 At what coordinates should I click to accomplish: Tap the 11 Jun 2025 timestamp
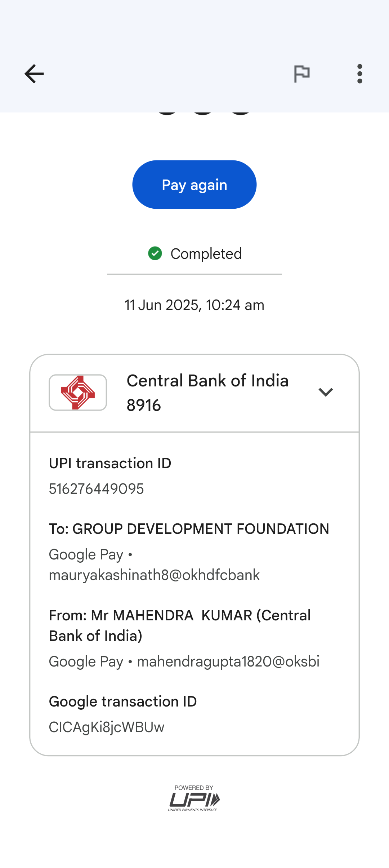[x=194, y=305]
